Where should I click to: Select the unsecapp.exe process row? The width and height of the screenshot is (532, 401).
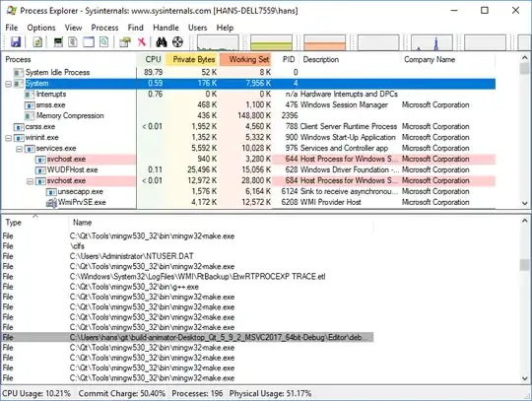248,191
